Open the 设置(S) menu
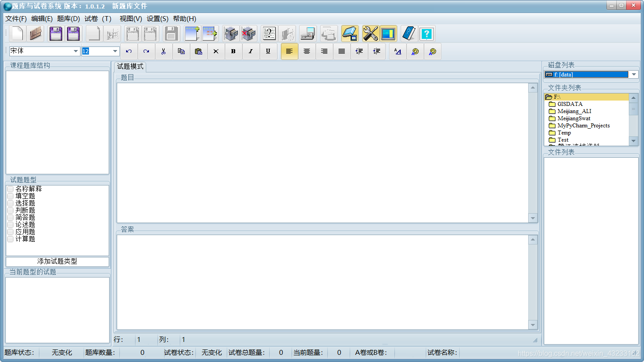This screenshot has width=644, height=362. pyautogui.click(x=158, y=19)
